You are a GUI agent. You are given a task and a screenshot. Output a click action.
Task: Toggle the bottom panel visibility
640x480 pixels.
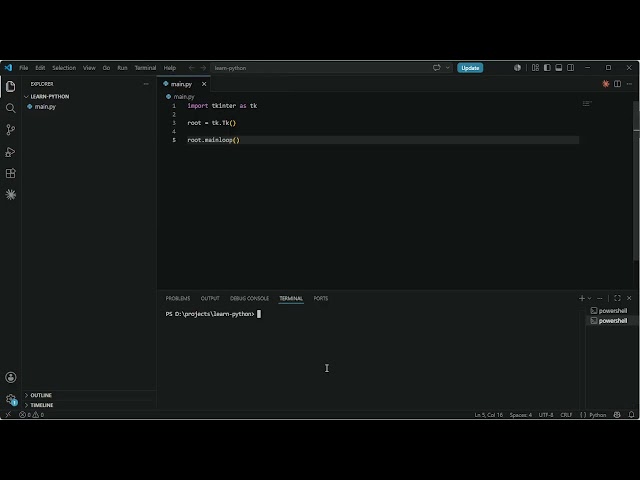tap(559, 68)
